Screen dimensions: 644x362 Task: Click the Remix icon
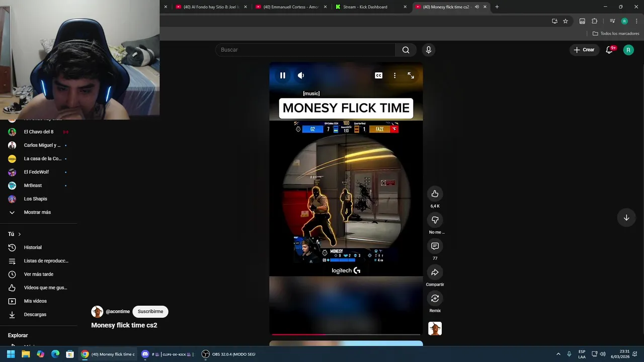(435, 298)
